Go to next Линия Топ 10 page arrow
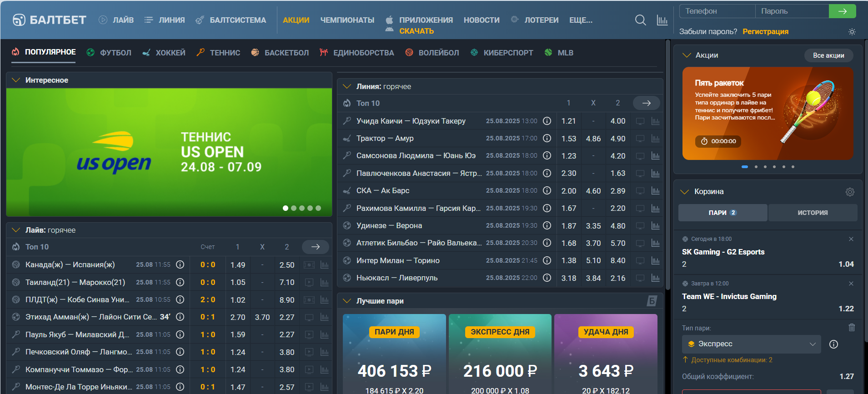Viewport: 868px width, 394px height. tap(646, 103)
